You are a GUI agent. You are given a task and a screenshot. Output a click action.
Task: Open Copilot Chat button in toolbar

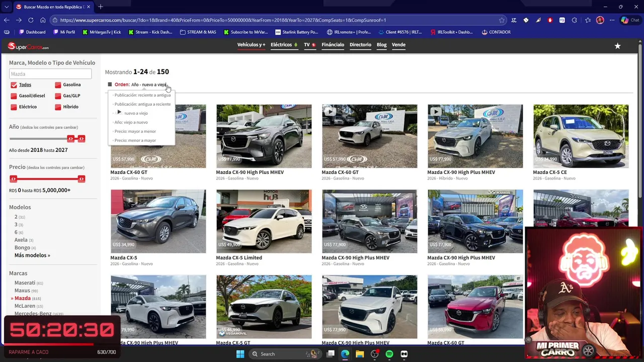(x=629, y=20)
